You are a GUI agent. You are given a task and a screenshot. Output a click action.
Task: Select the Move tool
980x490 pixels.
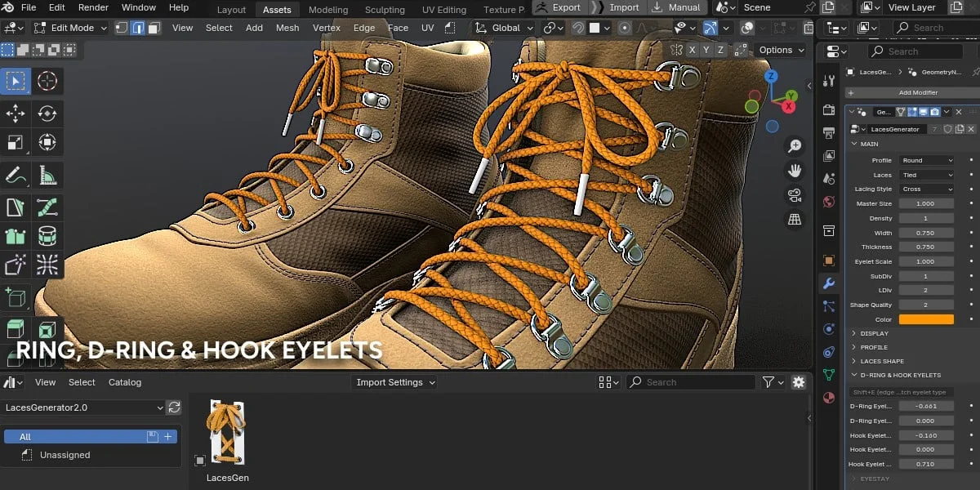pos(15,114)
